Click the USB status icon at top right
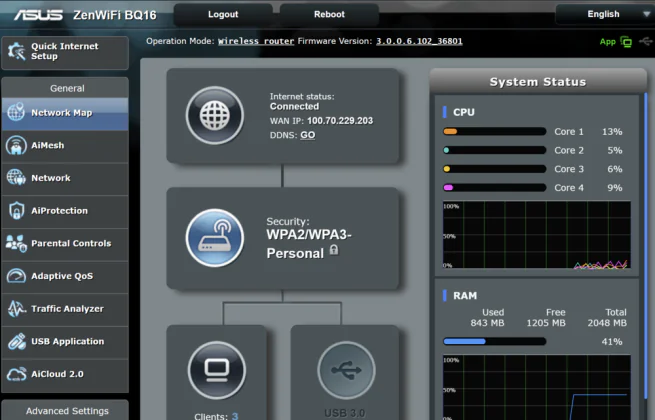The image size is (655, 420). pos(645,41)
